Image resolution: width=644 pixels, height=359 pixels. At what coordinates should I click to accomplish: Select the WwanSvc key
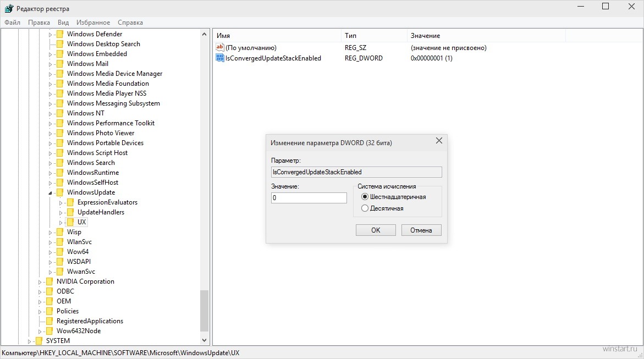[81, 272]
